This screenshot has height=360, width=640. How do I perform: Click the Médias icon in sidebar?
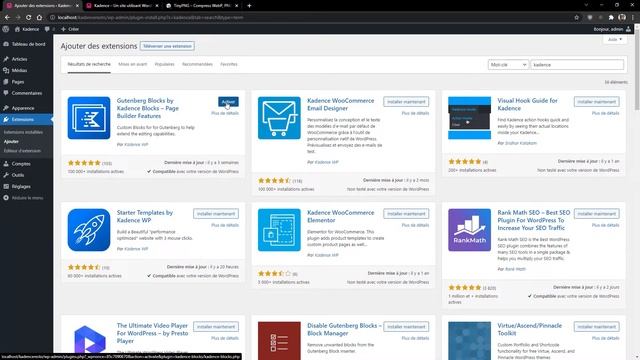(x=6, y=70)
